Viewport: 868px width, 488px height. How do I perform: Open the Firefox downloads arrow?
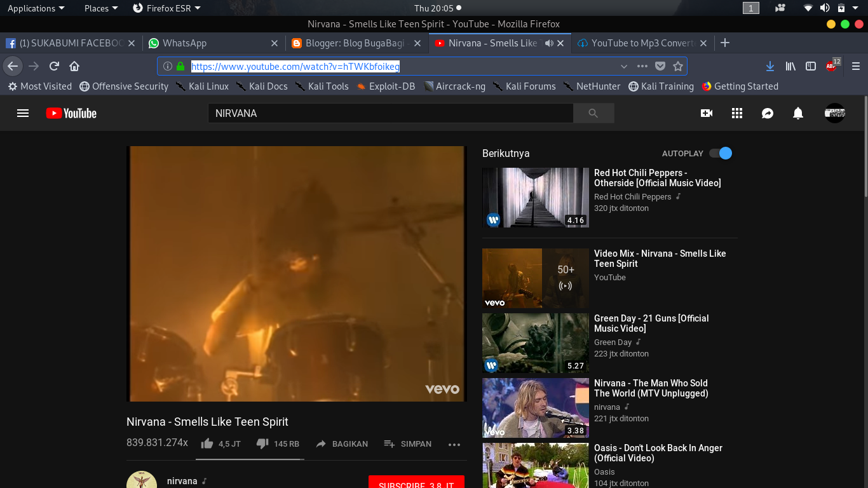click(770, 66)
